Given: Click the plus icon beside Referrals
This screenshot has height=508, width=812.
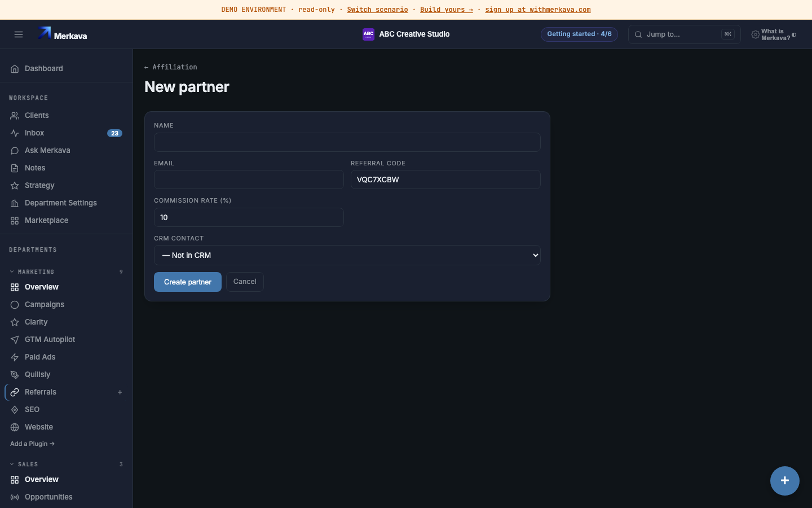Looking at the screenshot, I should tap(120, 392).
